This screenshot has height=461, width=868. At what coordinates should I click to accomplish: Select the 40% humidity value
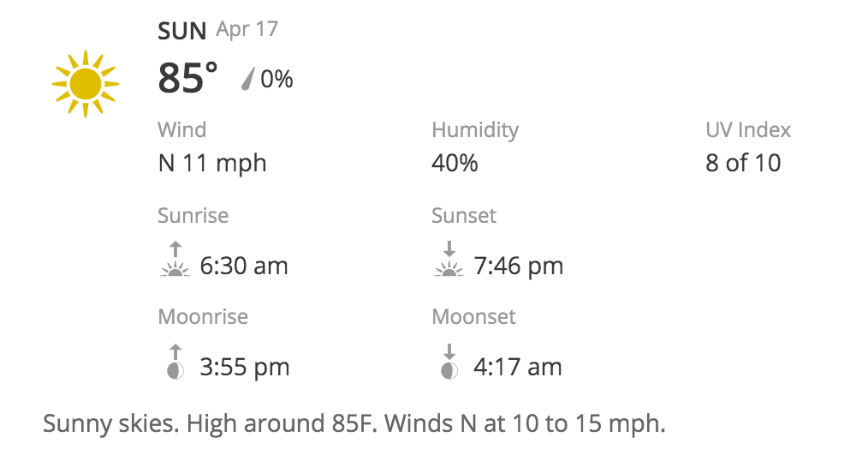tap(455, 163)
